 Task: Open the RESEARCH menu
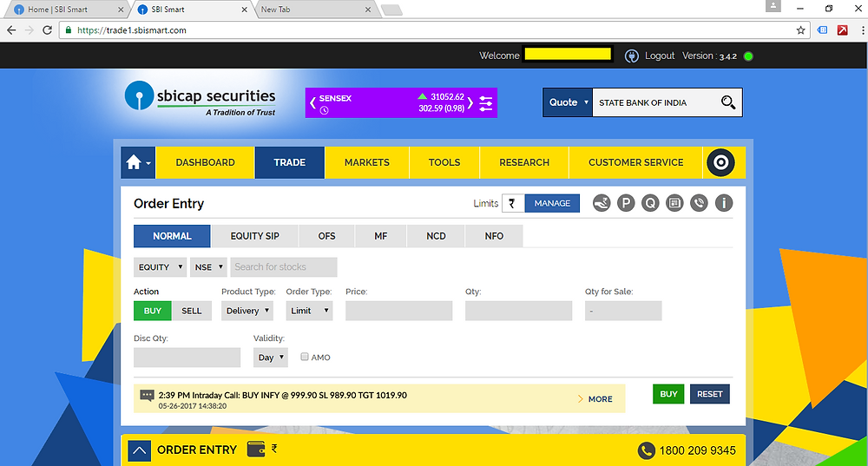pyautogui.click(x=524, y=163)
